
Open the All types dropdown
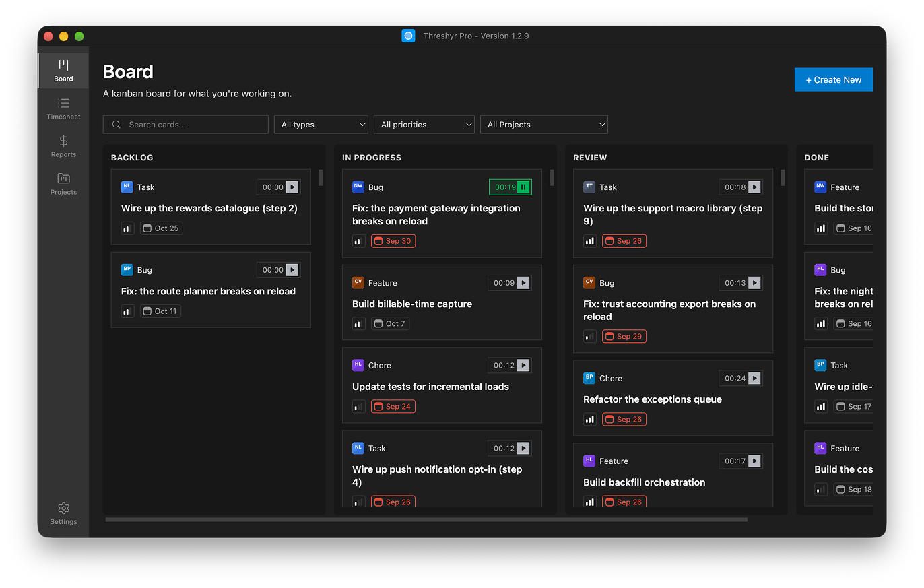point(321,125)
